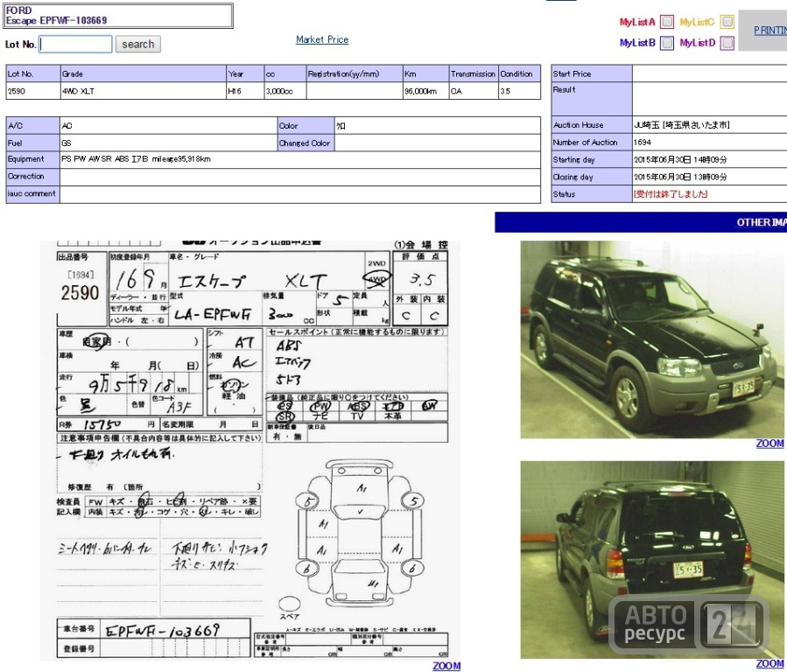Viewport: 787px width, 672px height.
Task: Check the MyListD checkbox
Action: click(x=727, y=43)
